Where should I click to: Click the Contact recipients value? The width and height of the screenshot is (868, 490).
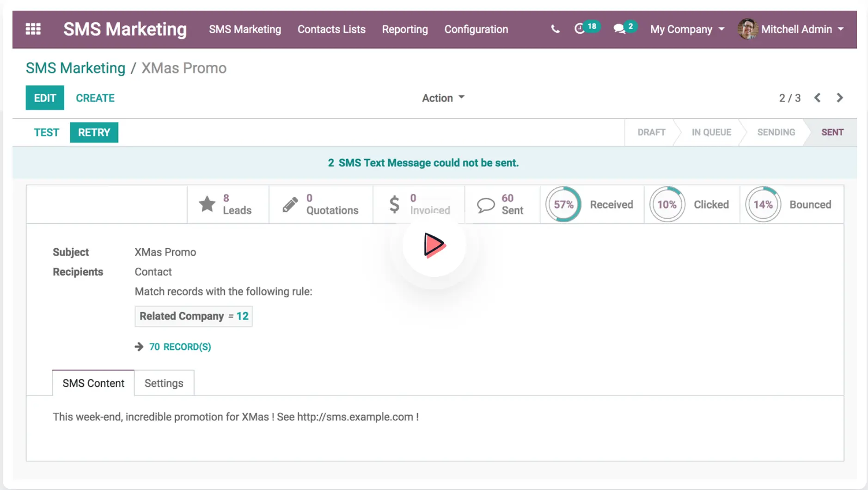[x=153, y=272]
